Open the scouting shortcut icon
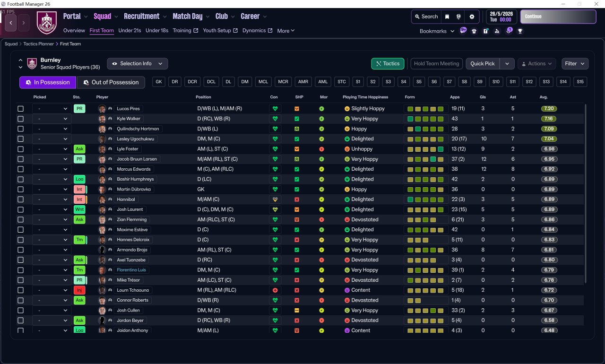Image resolution: width=605 pixels, height=364 pixels. (497, 31)
